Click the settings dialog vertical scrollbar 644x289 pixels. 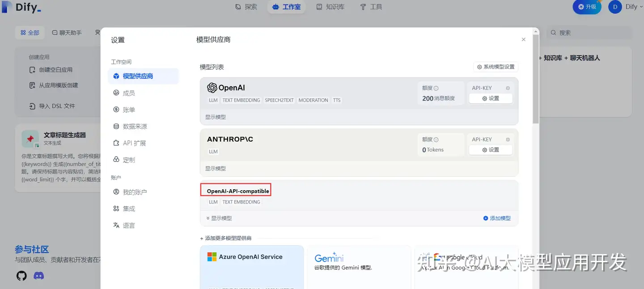coord(536,80)
